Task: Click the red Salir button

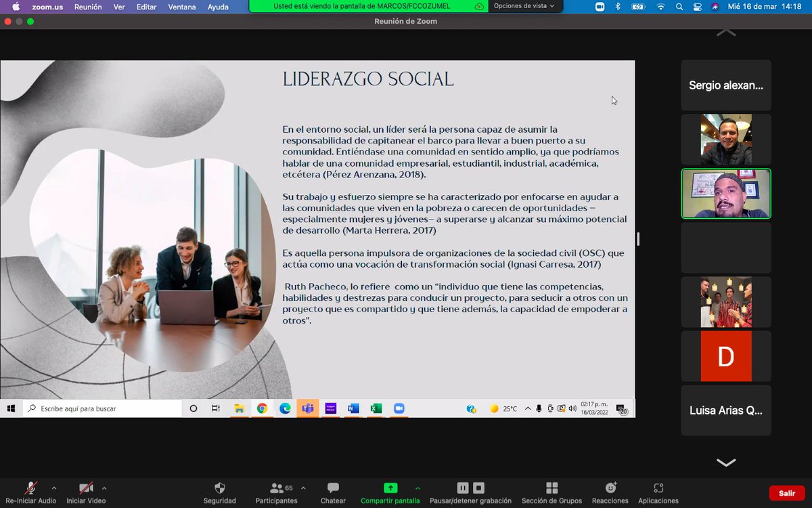Action: tap(787, 493)
